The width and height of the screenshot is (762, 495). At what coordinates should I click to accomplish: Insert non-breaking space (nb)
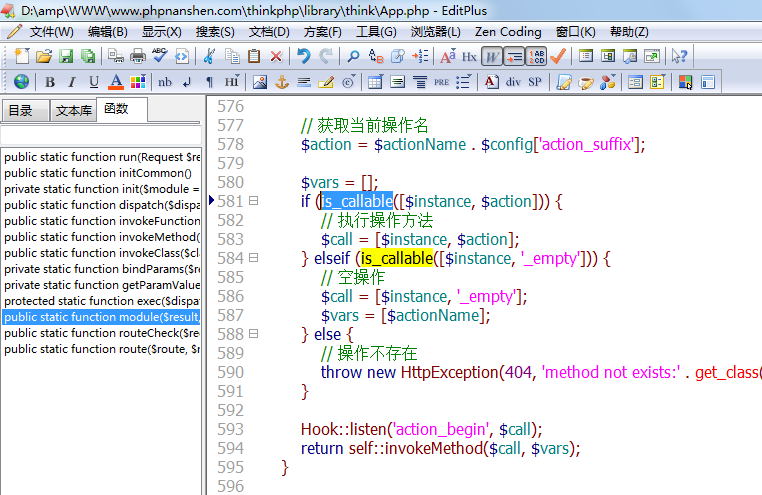(x=165, y=82)
